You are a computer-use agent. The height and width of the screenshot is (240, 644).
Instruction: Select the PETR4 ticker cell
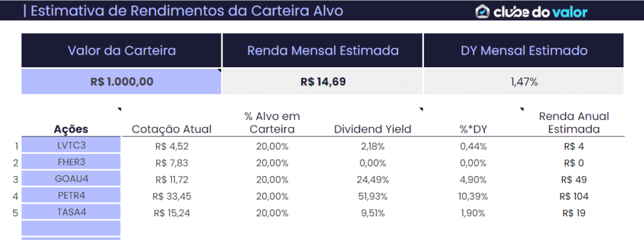(71, 195)
